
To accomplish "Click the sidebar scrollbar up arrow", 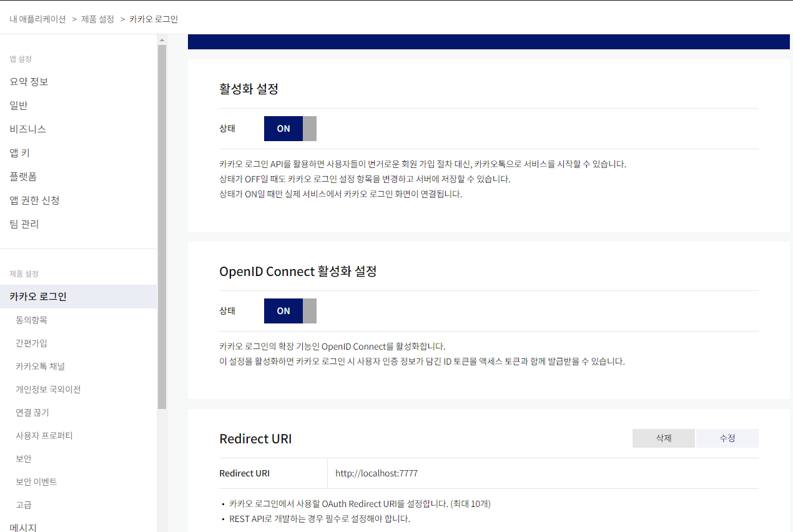I will (x=162, y=40).
